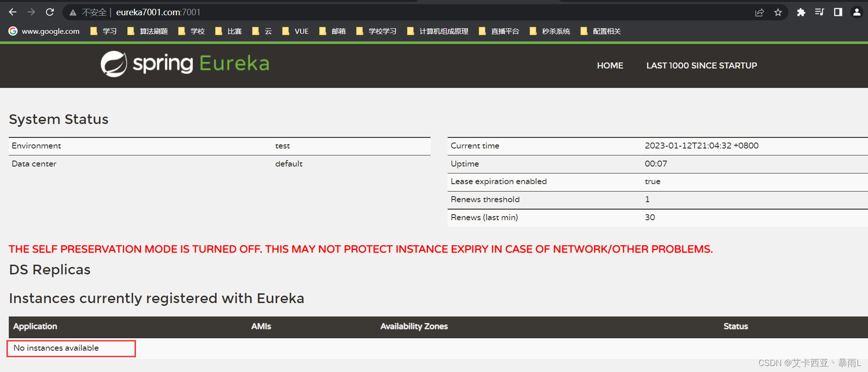
Task: Open the 配置相关 bookmark folder
Action: tap(600, 31)
